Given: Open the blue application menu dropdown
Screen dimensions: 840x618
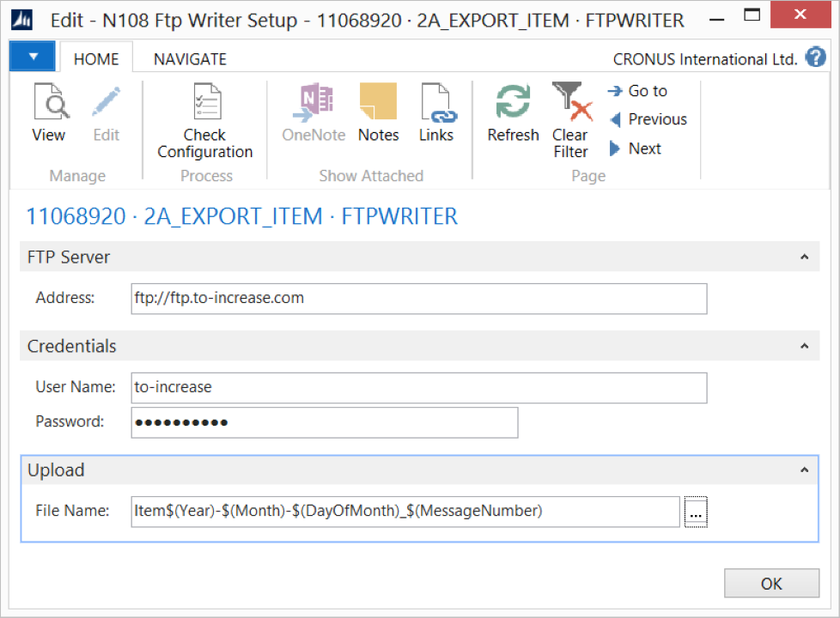Looking at the screenshot, I should [x=33, y=57].
